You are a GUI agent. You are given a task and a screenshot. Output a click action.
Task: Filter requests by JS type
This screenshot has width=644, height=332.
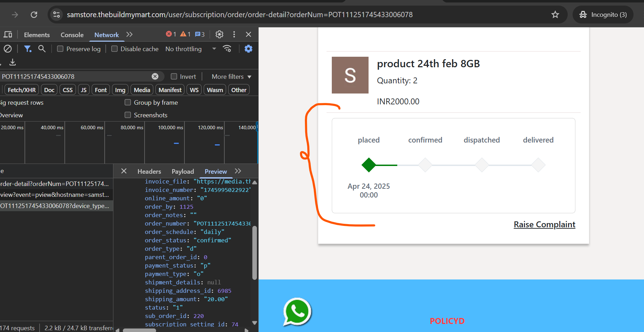pos(84,90)
